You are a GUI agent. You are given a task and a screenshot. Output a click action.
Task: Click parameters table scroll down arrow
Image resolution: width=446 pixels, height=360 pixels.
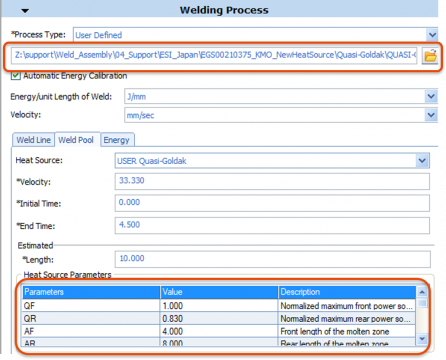point(422,339)
